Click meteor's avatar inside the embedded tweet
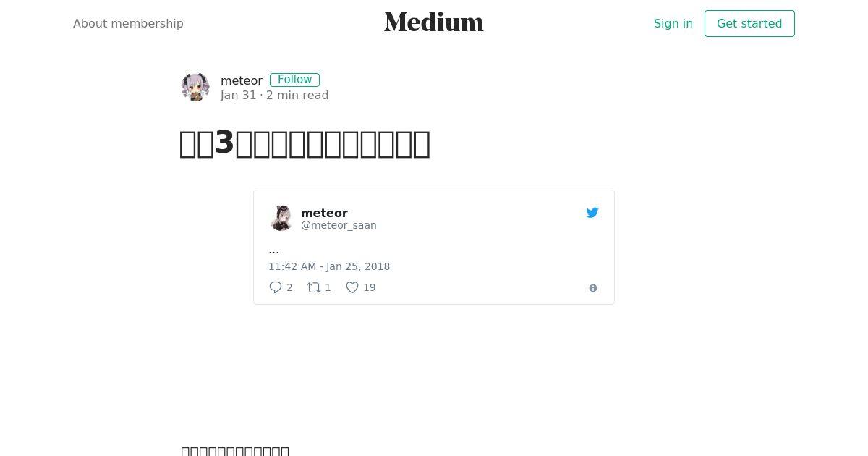 [281, 218]
